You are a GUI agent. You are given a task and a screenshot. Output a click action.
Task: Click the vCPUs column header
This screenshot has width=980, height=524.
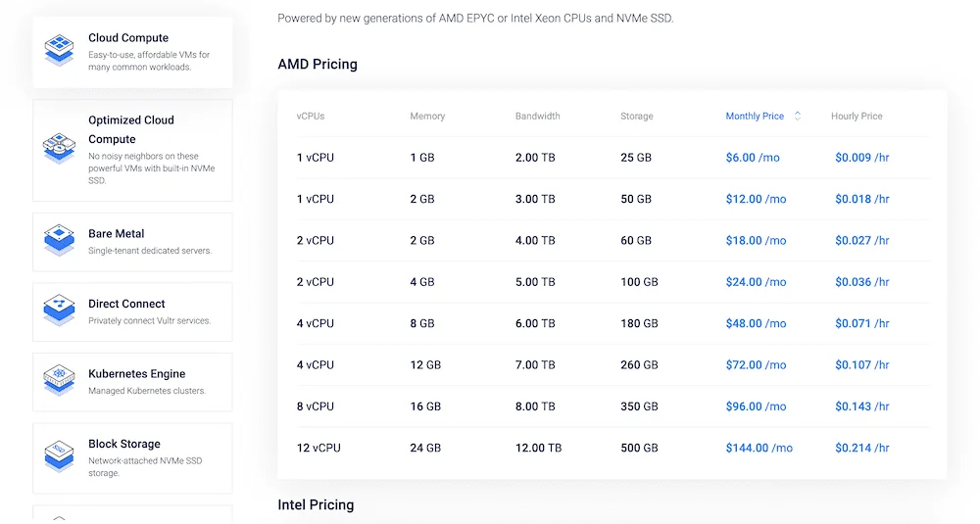click(x=311, y=116)
